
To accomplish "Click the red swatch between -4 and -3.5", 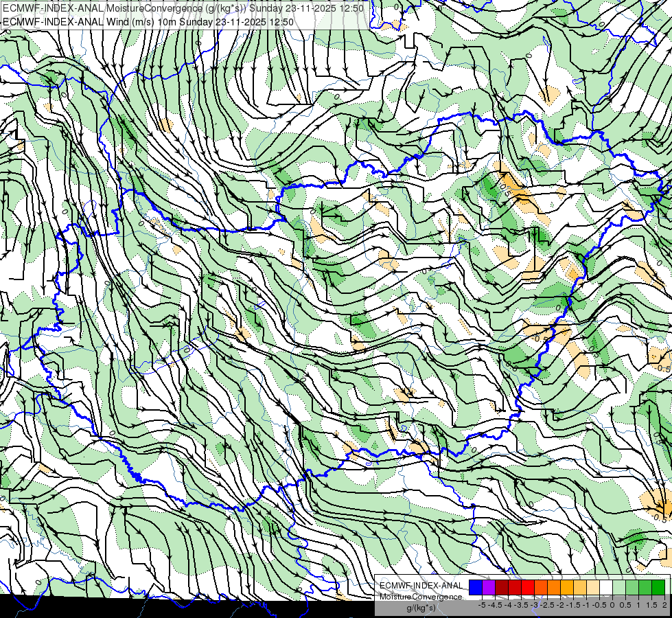I will 515,588.
